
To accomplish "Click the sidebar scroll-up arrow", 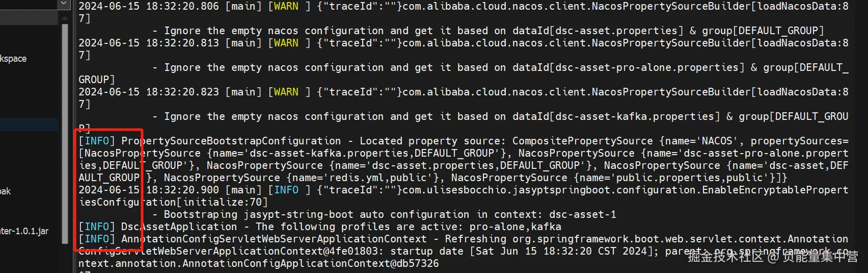I will coord(65,18).
